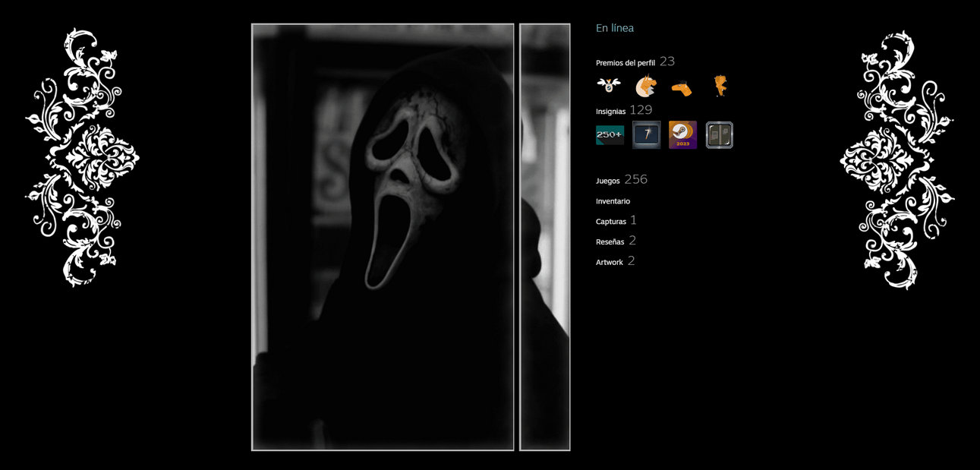The height and width of the screenshot is (470, 980).
Task: Open the Insignias badges list
Action: [x=610, y=112]
